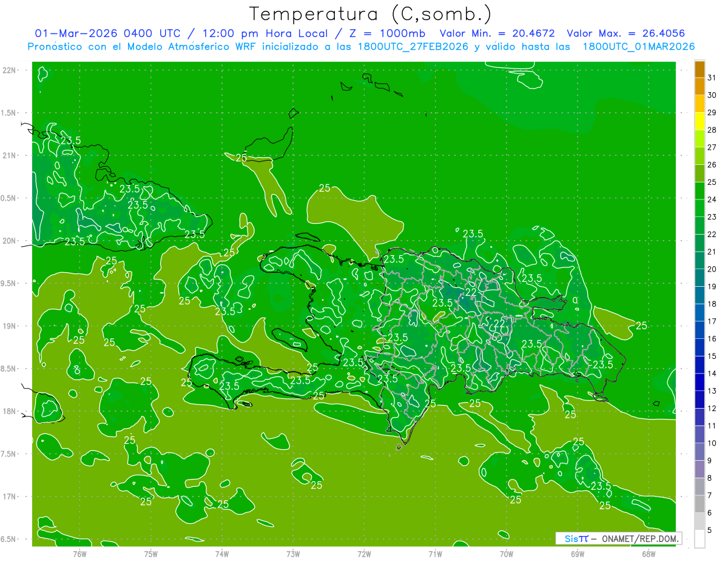The image size is (728, 562).
Task: Click the gray legend swatch between 6 and 7
Action: point(699,504)
